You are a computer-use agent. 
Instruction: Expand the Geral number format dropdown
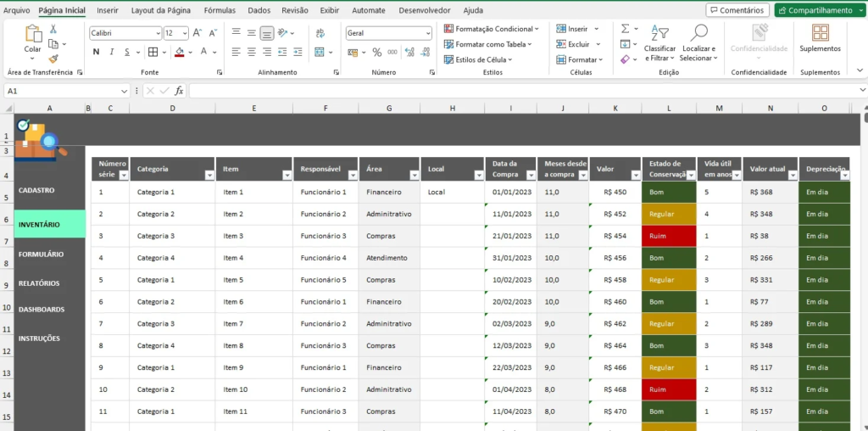pos(427,33)
